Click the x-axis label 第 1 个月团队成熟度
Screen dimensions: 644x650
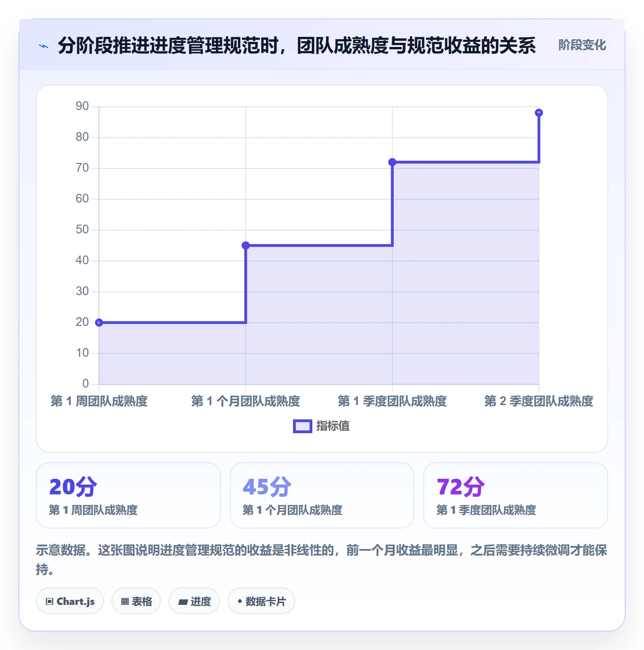click(x=246, y=401)
